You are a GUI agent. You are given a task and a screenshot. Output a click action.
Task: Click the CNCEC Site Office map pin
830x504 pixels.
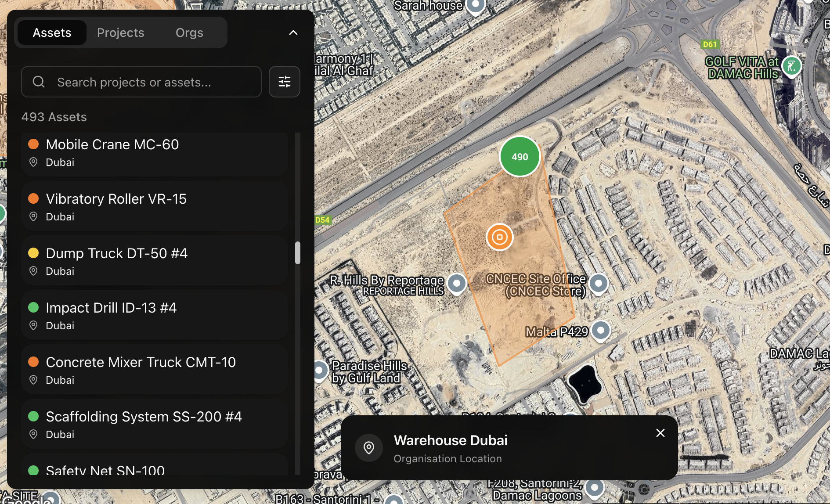(x=598, y=283)
